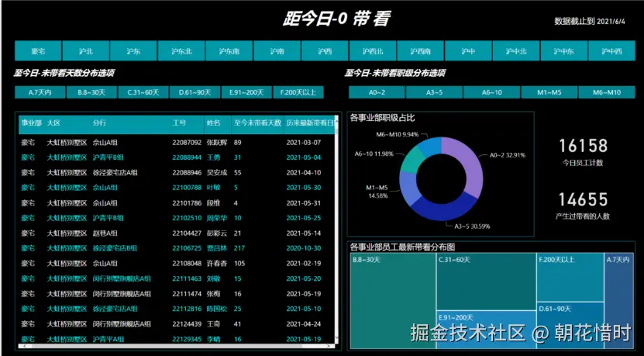
Task: Select the F.200天以上 treemap tile
Action: [570, 278]
